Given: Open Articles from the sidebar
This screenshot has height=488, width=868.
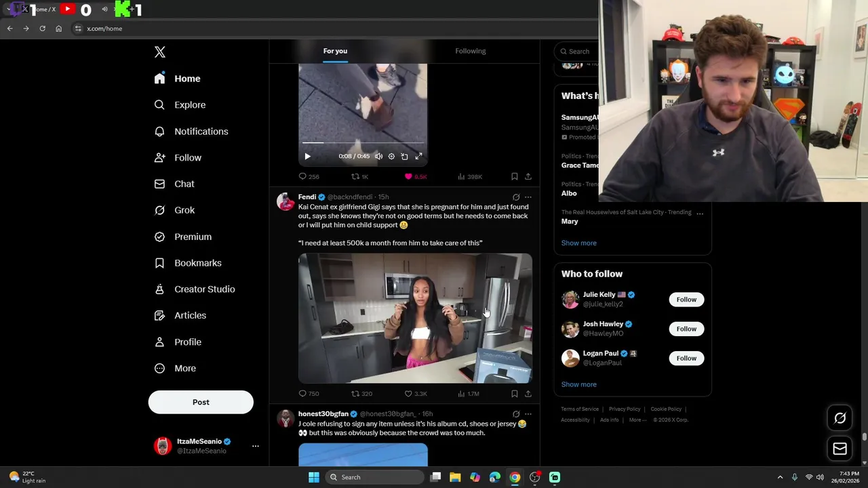Looking at the screenshot, I should click(180, 315).
